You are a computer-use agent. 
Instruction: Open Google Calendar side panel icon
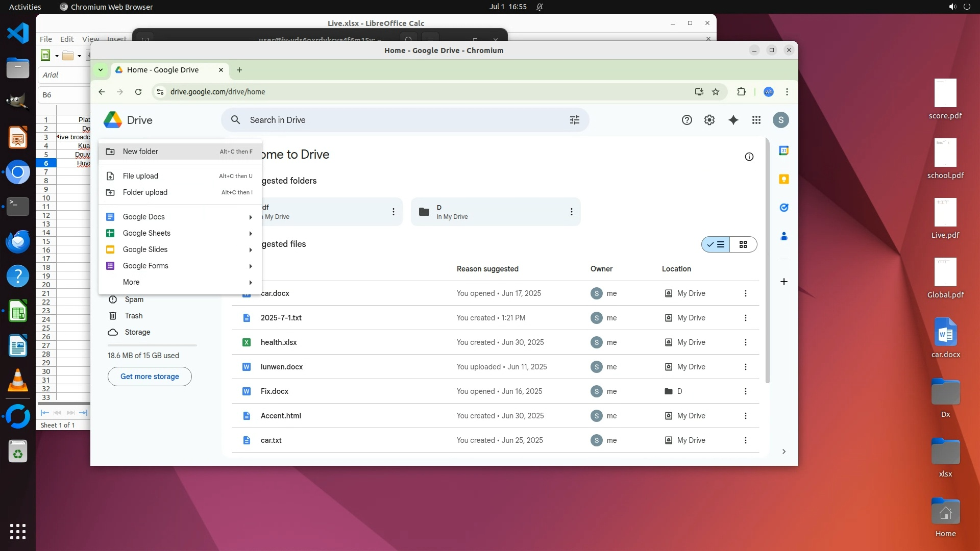(x=784, y=151)
